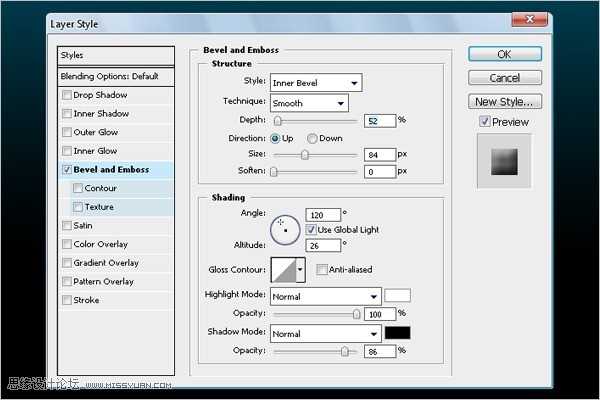The height and width of the screenshot is (400, 600).
Task: Uncheck the Preview checkbox
Action: (485, 122)
